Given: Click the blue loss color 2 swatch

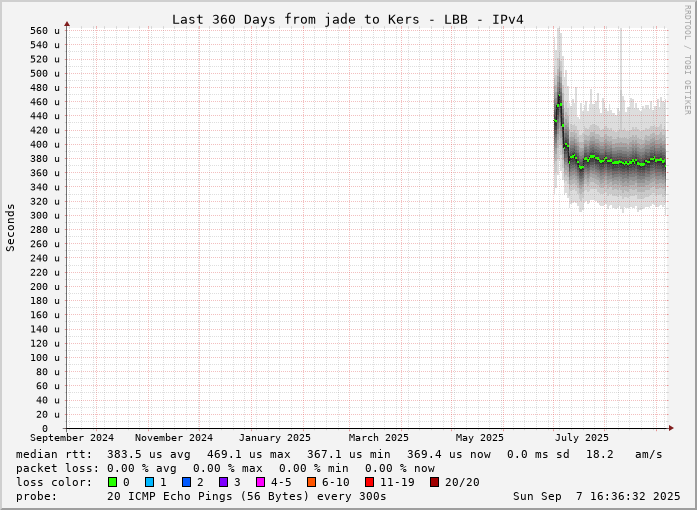Looking at the screenshot, I should click(x=187, y=482).
